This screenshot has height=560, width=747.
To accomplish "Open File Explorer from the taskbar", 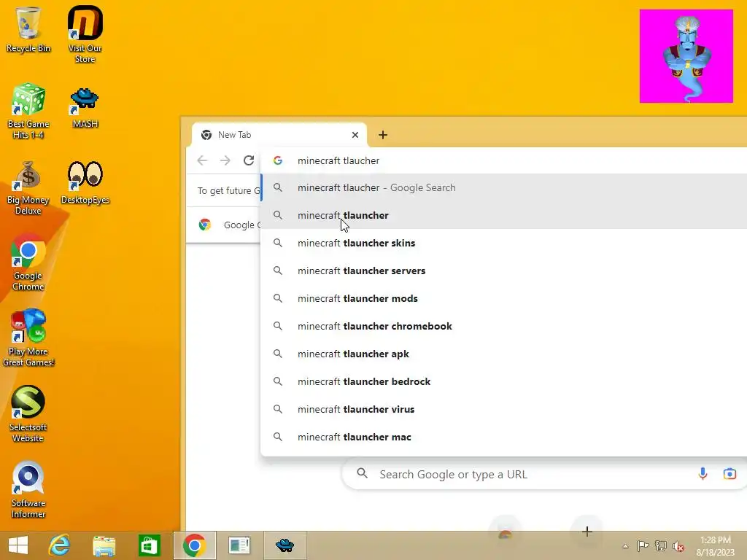I will (x=104, y=545).
